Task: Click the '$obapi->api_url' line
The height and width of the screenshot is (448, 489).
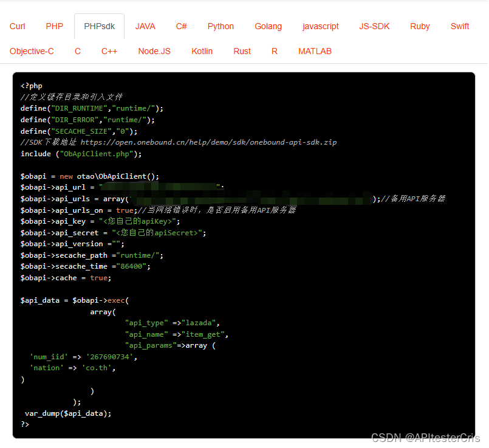Action: click(x=122, y=187)
